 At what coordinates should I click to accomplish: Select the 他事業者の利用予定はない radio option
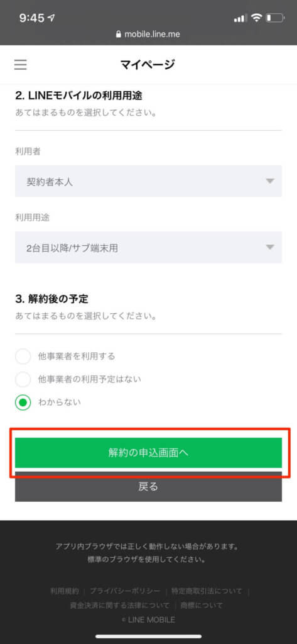click(23, 379)
